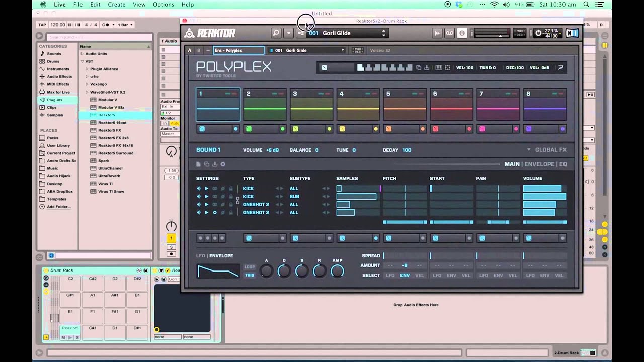
Task: Mute the SUB kick layer
Action: [199, 197]
